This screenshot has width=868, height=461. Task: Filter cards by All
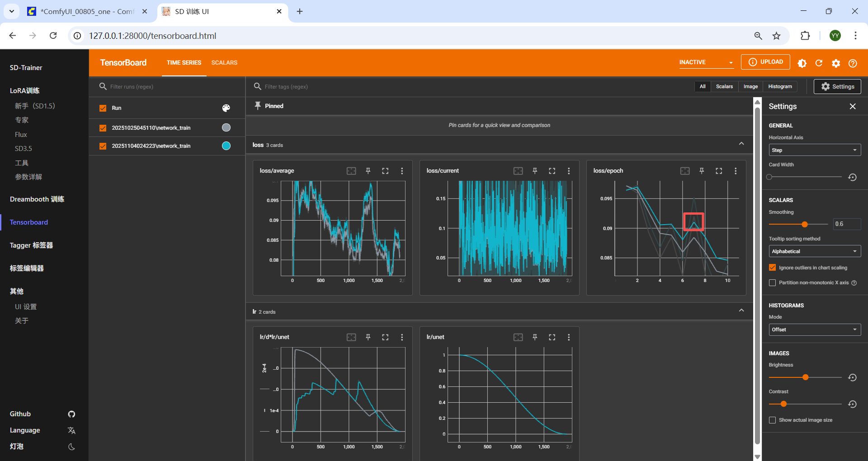click(x=703, y=86)
